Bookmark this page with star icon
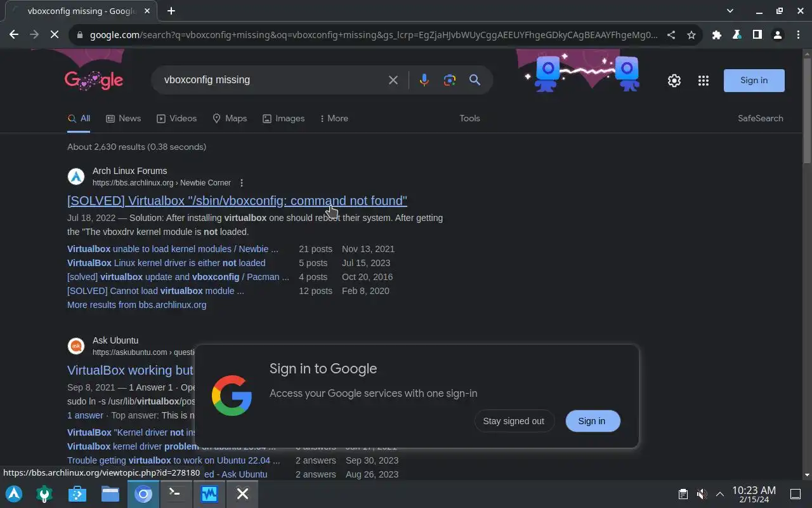 pyautogui.click(x=691, y=35)
